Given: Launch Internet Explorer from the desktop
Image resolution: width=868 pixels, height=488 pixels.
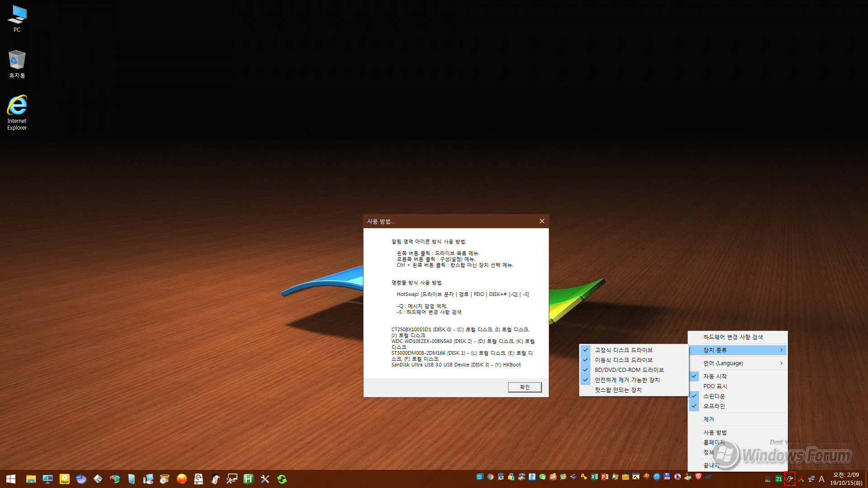Looking at the screenshot, I should (17, 113).
